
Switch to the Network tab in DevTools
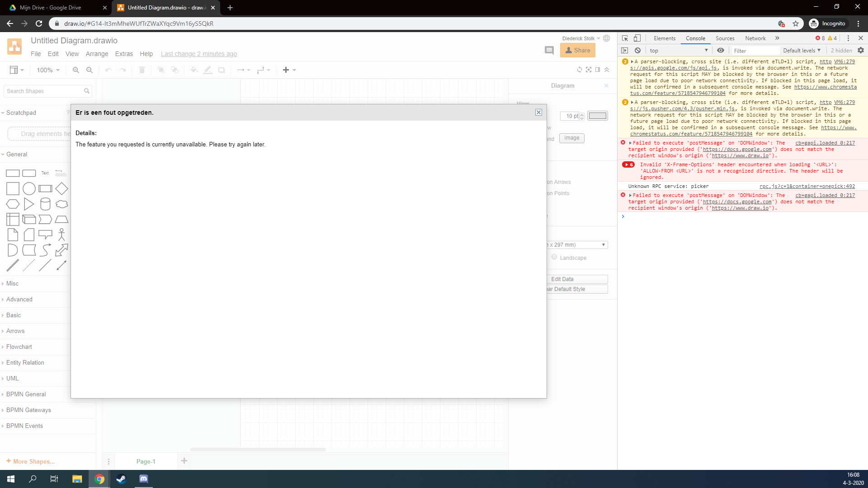(x=755, y=38)
